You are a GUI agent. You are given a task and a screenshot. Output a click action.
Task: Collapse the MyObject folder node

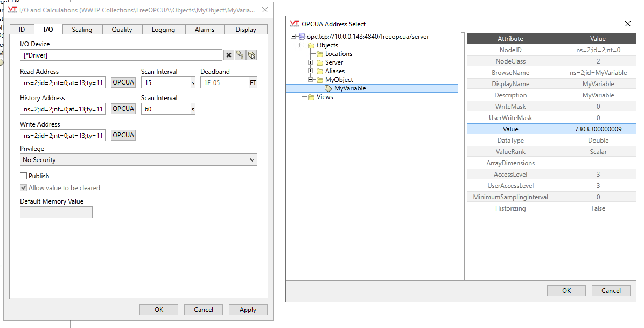[x=311, y=80]
